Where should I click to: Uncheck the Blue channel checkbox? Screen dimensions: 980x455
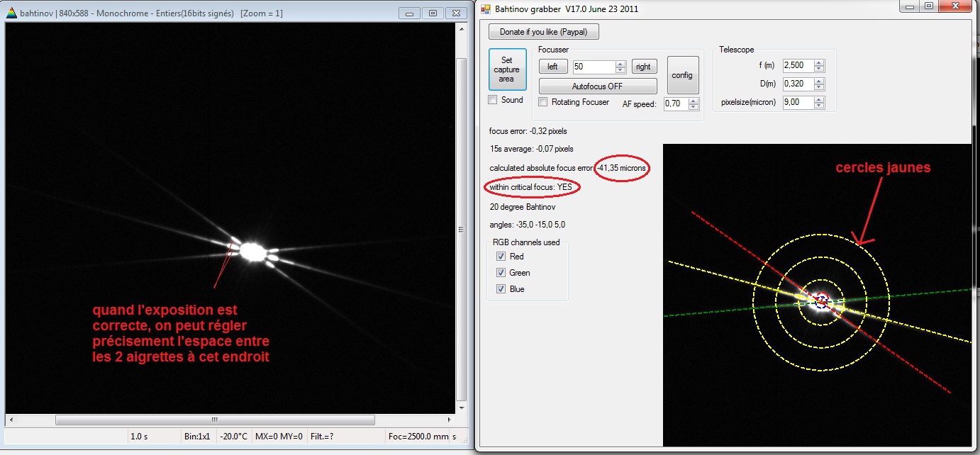(501, 289)
